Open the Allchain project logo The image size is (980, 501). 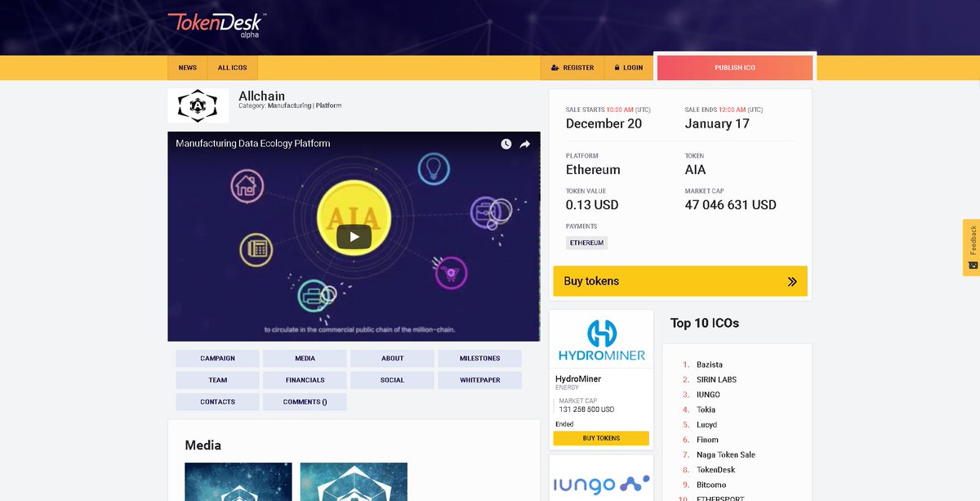[x=198, y=105]
